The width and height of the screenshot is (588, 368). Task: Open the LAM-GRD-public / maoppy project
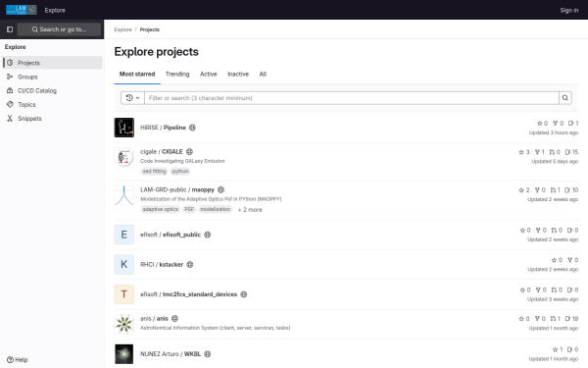point(177,189)
